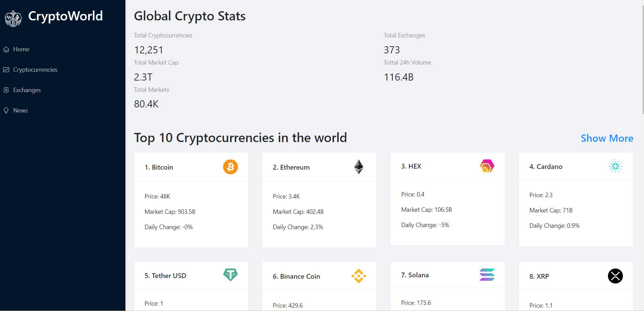Click the green Tether USD icon
The height and width of the screenshot is (311, 644).
tap(231, 275)
